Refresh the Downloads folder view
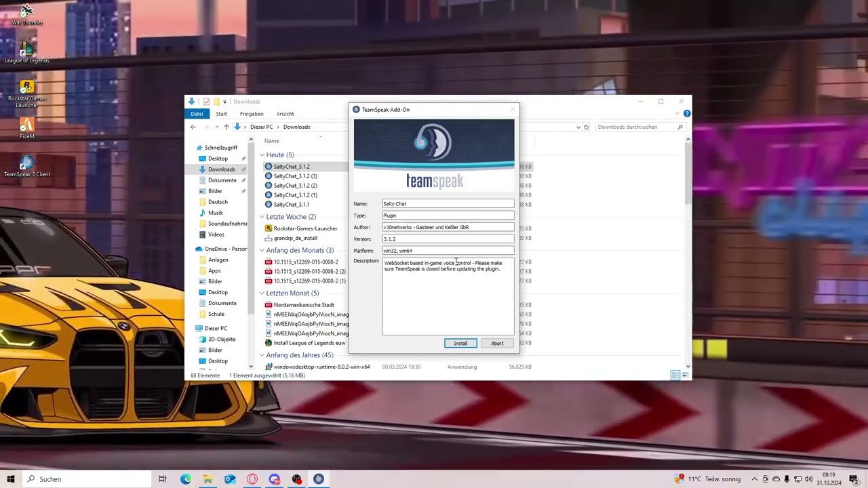Image resolution: width=868 pixels, height=488 pixels. pyautogui.click(x=586, y=127)
